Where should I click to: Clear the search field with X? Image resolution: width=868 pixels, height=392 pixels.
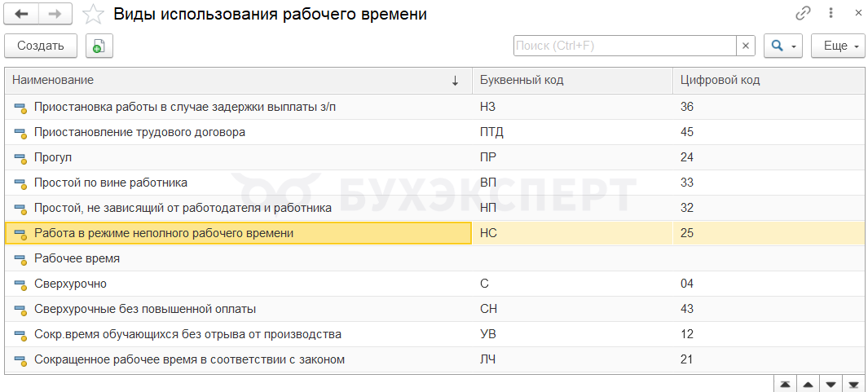click(746, 46)
